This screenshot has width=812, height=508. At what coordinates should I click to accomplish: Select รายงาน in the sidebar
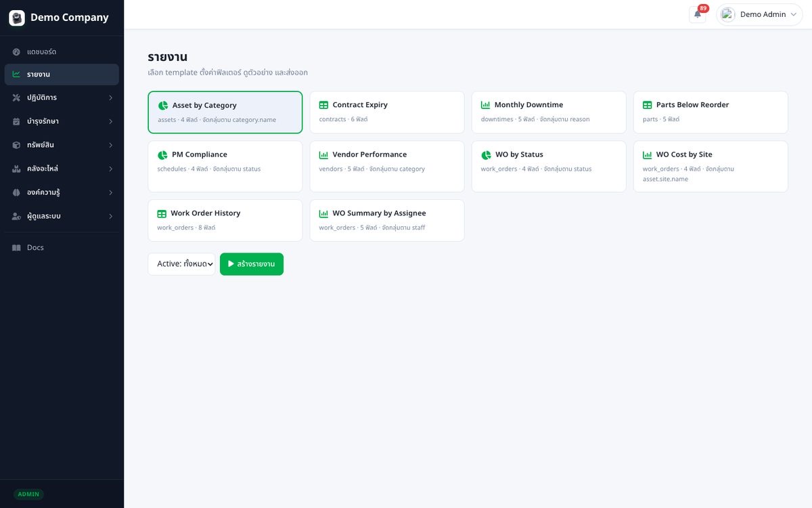point(62,75)
